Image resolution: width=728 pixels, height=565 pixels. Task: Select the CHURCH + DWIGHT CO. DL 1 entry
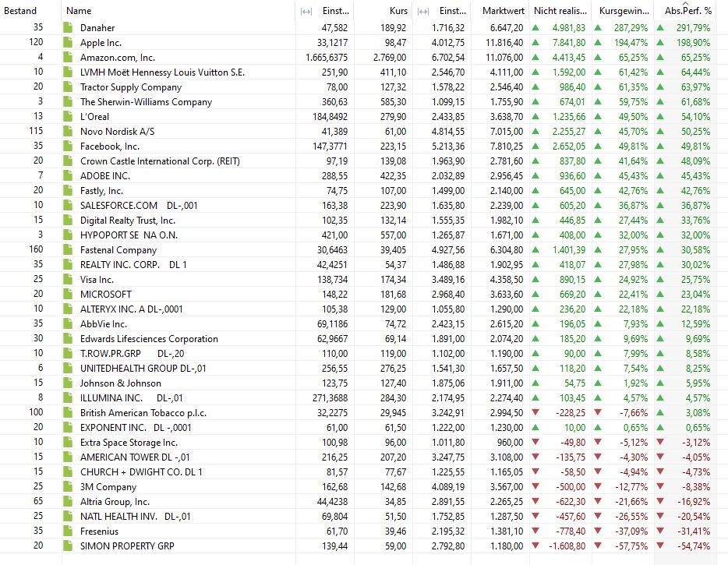[x=141, y=472]
